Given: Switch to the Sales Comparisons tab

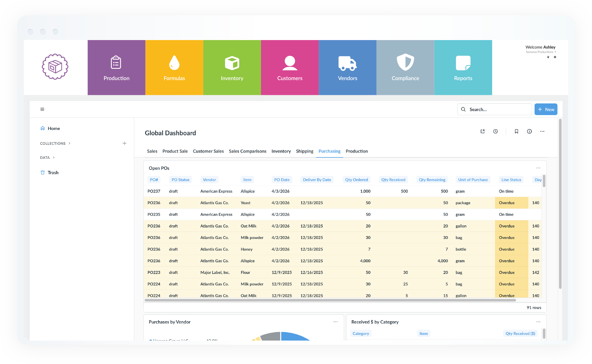Looking at the screenshot, I should [x=248, y=151].
